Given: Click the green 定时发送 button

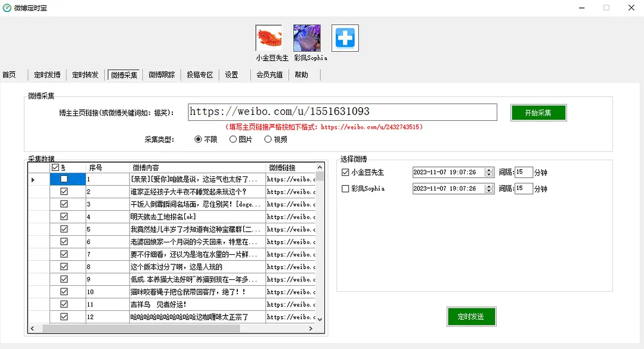Looking at the screenshot, I should click(472, 317).
